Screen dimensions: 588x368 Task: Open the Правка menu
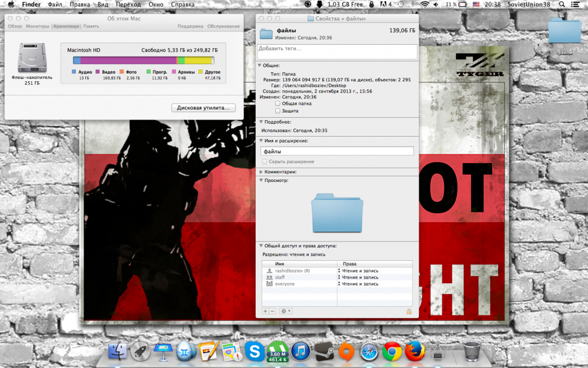pos(79,4)
